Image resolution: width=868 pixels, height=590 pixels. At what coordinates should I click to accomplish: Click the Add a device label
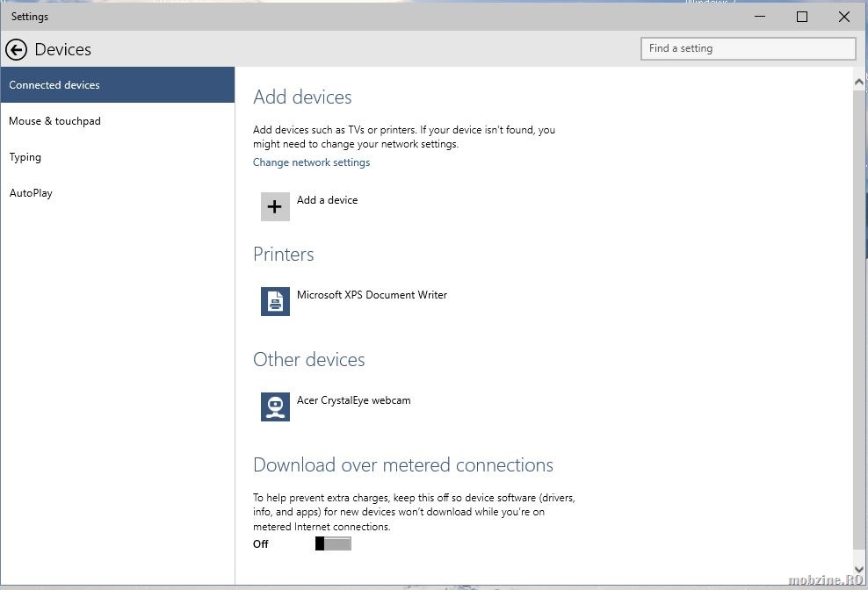[x=327, y=200]
